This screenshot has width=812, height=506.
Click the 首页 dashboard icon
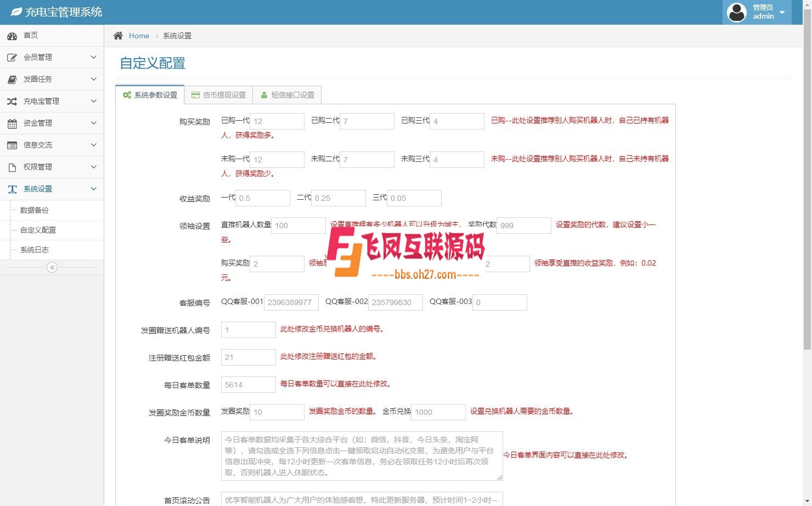12,36
